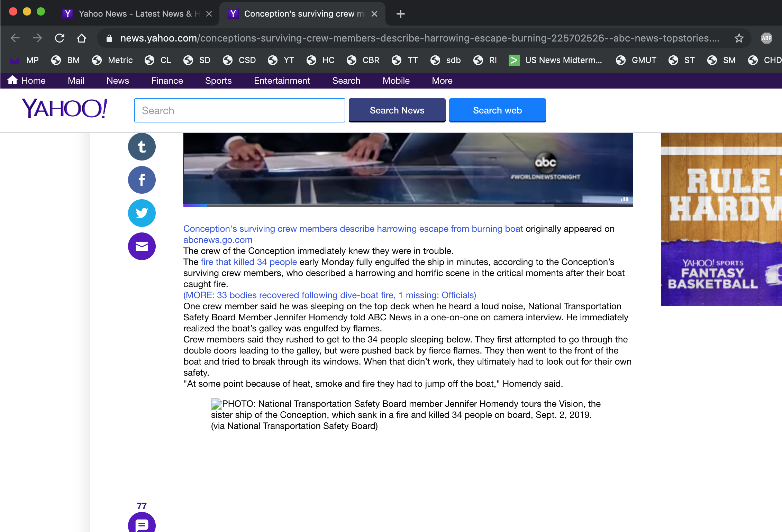Image resolution: width=782 pixels, height=532 pixels.
Task: Click the Search News button
Action: pos(397,110)
